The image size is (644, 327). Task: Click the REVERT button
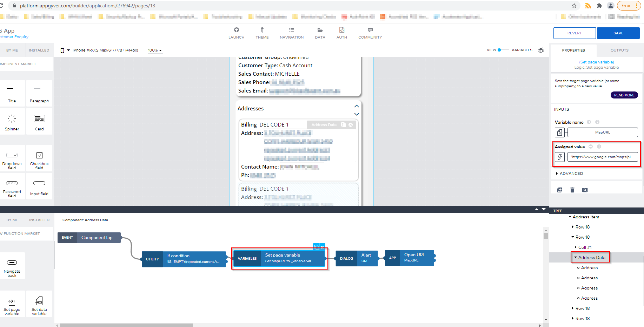coord(575,33)
